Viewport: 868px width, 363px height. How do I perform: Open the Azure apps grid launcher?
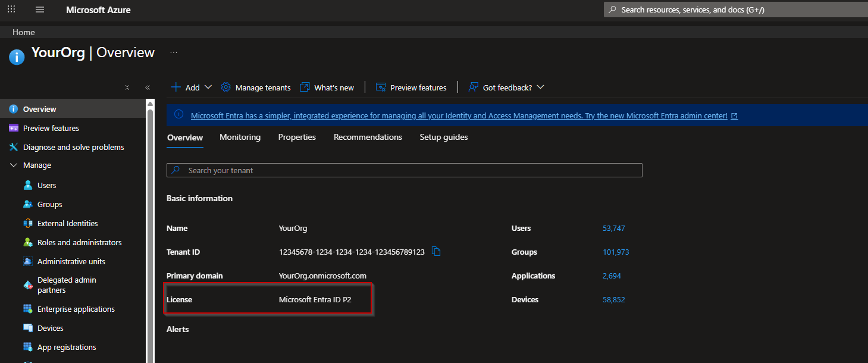pyautogui.click(x=11, y=10)
